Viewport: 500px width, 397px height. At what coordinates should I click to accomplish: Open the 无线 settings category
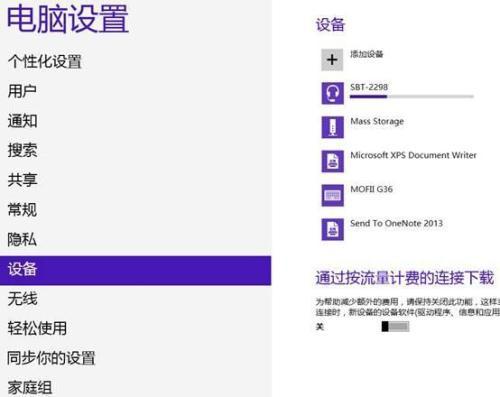[22, 299]
